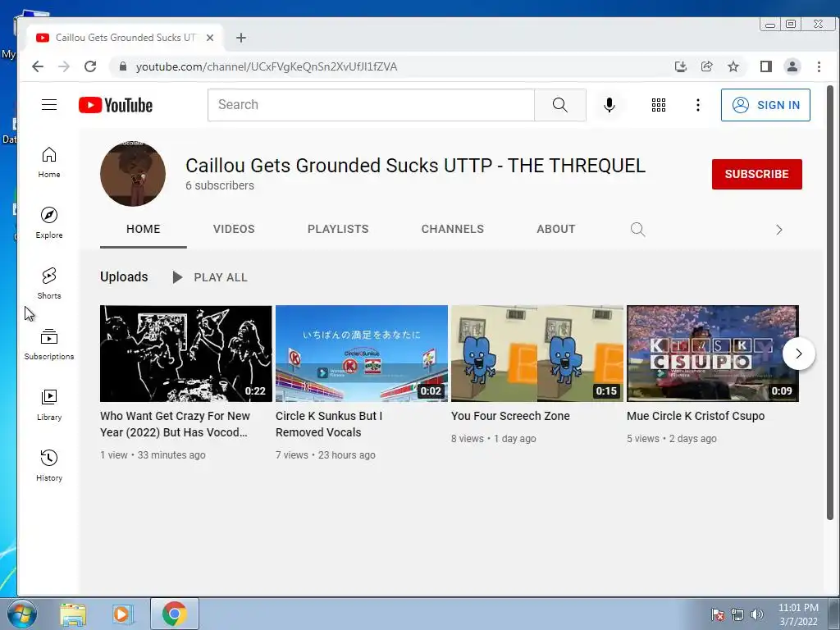The height and width of the screenshot is (630, 840).
Task: Bookmark this page with star icon
Action: 733,66
